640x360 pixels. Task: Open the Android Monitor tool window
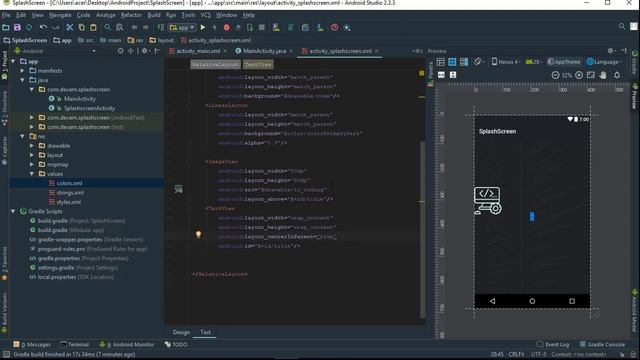(x=127, y=344)
